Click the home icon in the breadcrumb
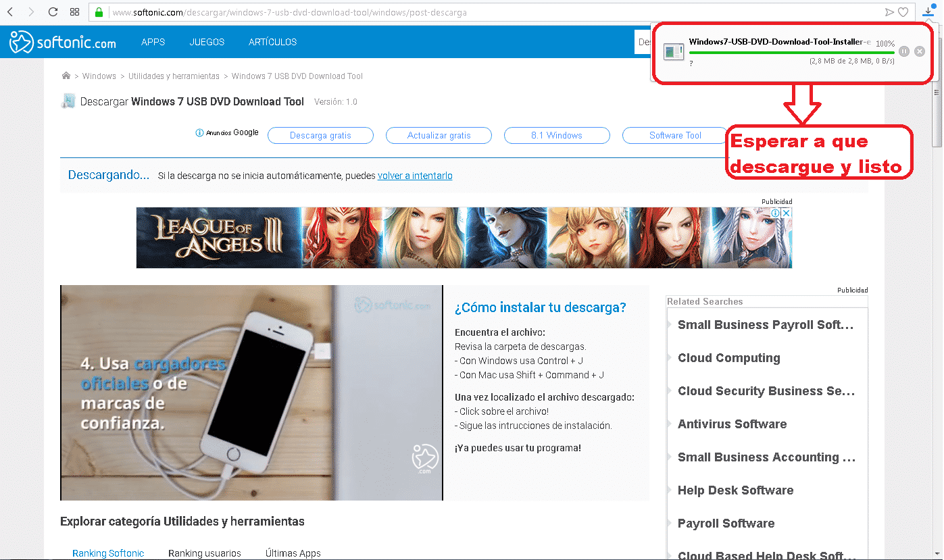944x560 pixels. pyautogui.click(x=66, y=76)
